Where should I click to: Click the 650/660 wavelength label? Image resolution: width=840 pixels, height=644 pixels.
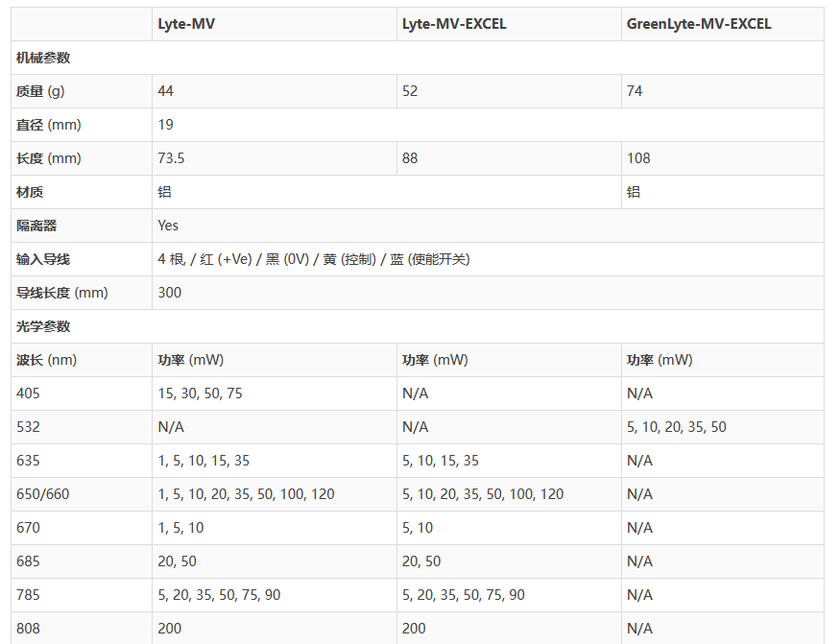43,494
